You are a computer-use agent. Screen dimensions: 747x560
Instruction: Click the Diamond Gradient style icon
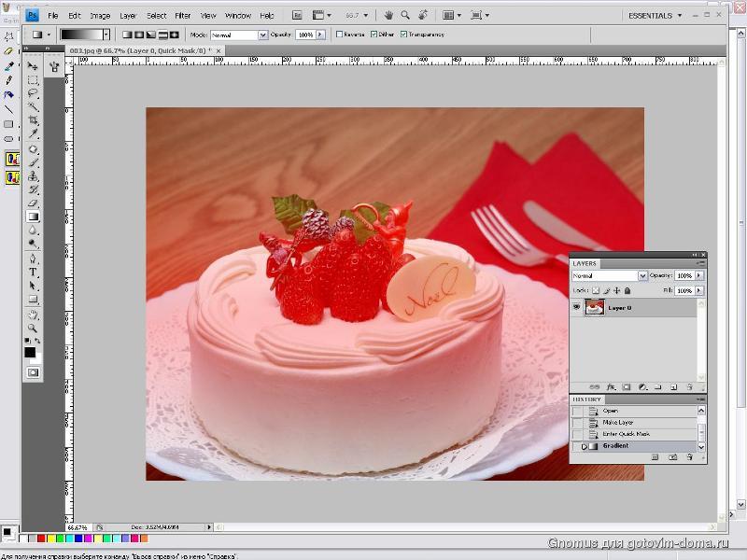point(175,35)
